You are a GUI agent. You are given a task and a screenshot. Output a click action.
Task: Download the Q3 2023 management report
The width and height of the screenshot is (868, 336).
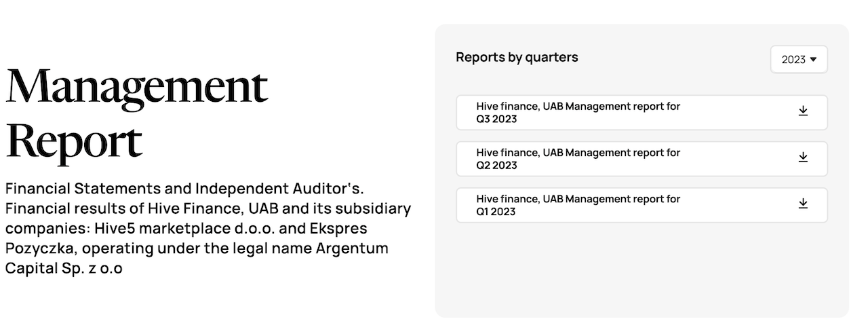click(803, 111)
